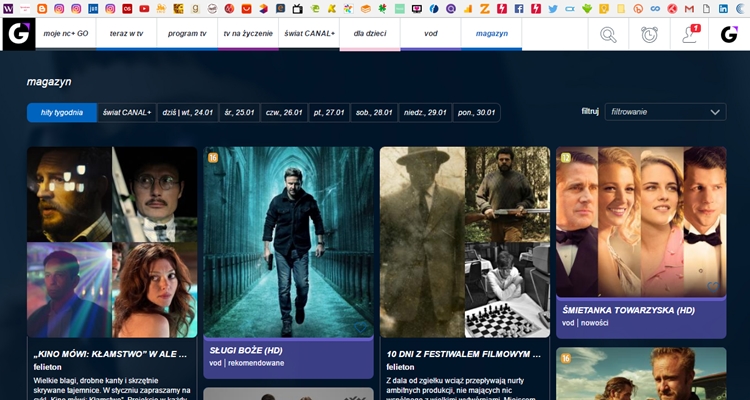Open tv na życzenie menu item

click(x=248, y=33)
